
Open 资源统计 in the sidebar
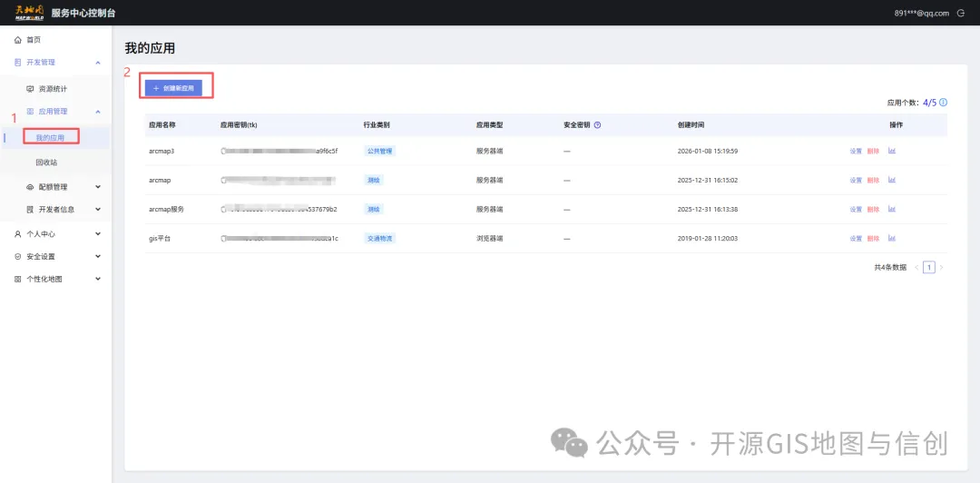click(x=52, y=89)
